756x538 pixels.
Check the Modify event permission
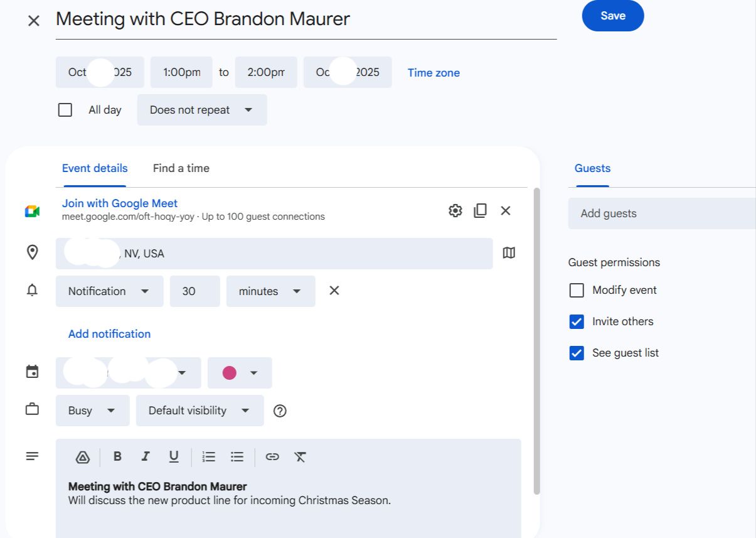coord(577,291)
